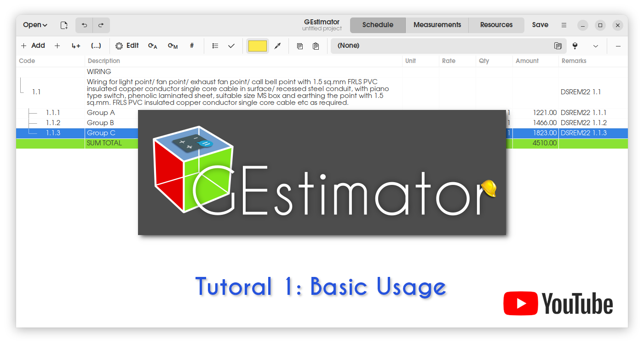Image resolution: width=644 pixels, height=345 pixels.
Task: Click the Code column header
Action: pos(51,61)
